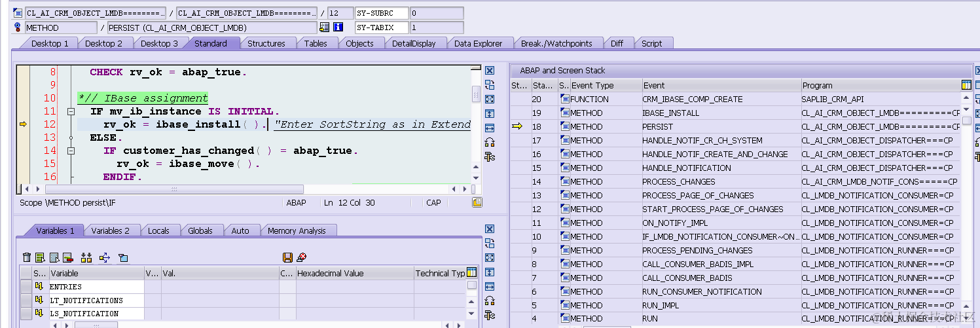Open the Diff tab
Screen dimensions: 980x328
click(x=617, y=43)
